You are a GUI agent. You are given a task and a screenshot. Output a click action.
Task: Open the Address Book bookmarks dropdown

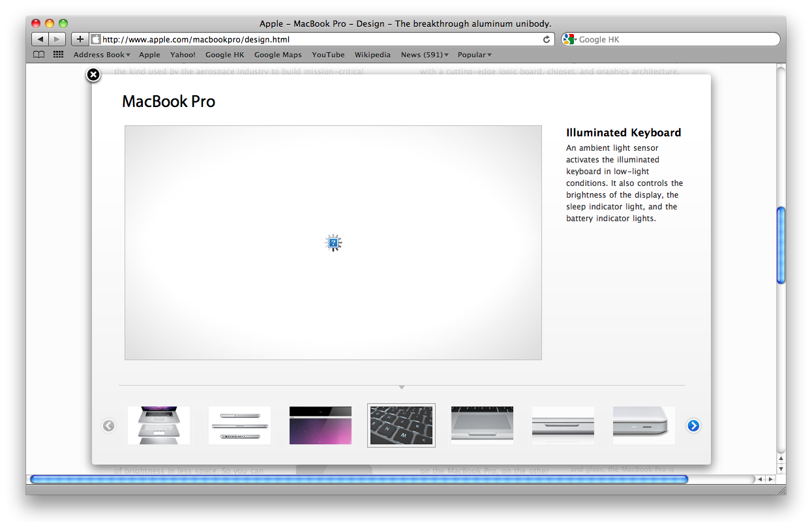102,55
